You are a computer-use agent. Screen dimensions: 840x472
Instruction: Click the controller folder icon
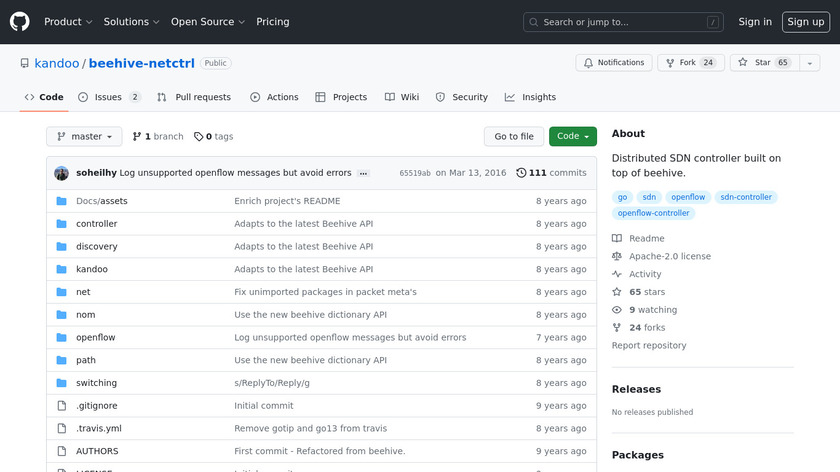point(61,224)
